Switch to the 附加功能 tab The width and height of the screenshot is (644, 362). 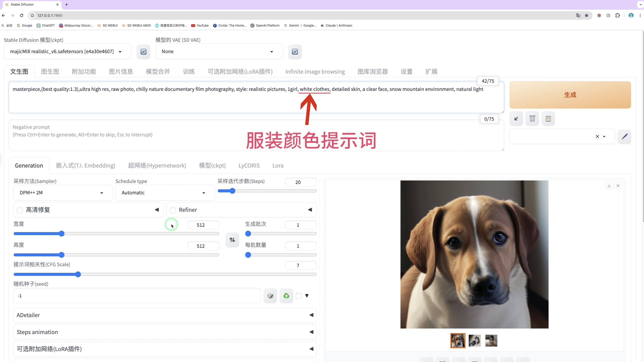(x=84, y=72)
